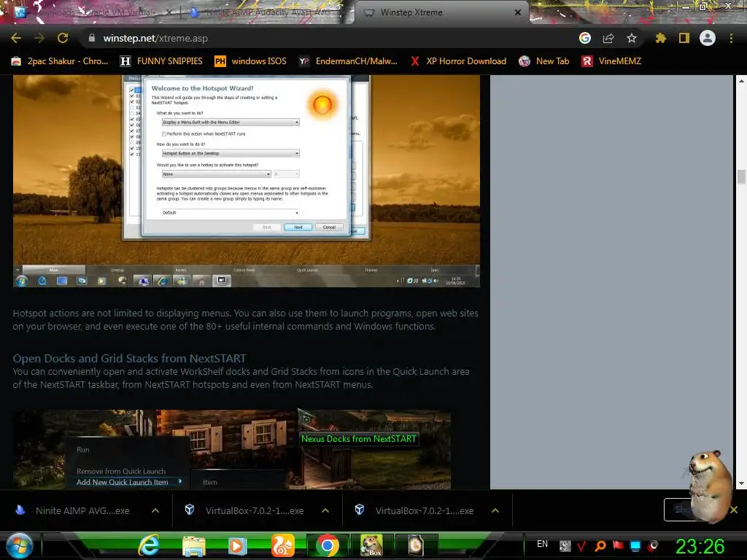Open the FUNNY SNIPPIES bookmark
Screen dimensions: 747x560
click(x=161, y=61)
